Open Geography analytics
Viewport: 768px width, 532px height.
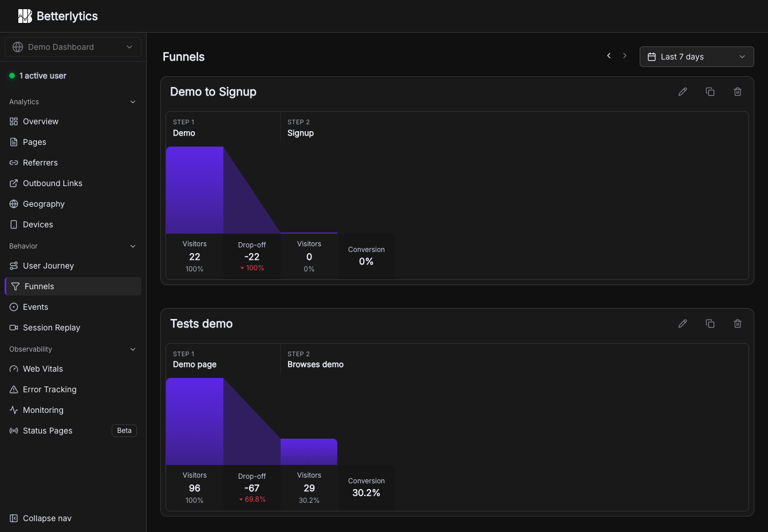coord(73,204)
